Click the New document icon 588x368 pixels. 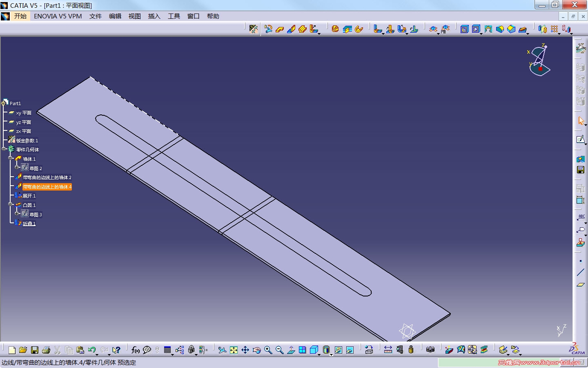[x=12, y=350]
